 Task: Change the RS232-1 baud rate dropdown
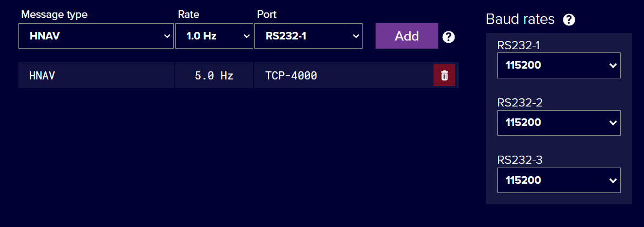tap(558, 65)
